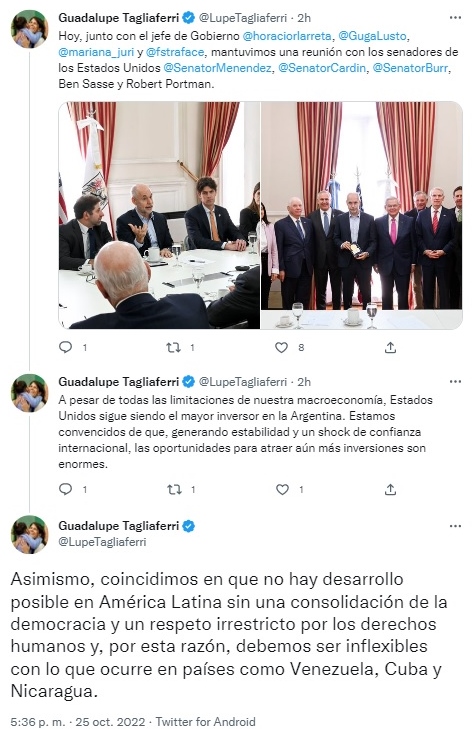Open more options on the second tweet
Image resolution: width=473 pixels, height=729 pixels.
coord(455,382)
